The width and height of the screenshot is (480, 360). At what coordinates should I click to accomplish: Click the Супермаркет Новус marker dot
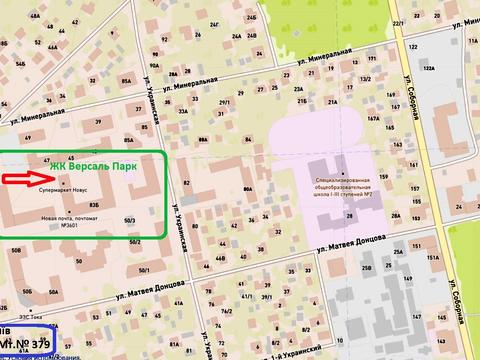pyautogui.click(x=63, y=183)
